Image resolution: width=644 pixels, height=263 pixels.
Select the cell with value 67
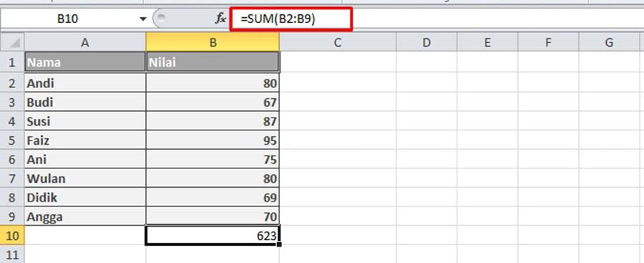pos(213,102)
